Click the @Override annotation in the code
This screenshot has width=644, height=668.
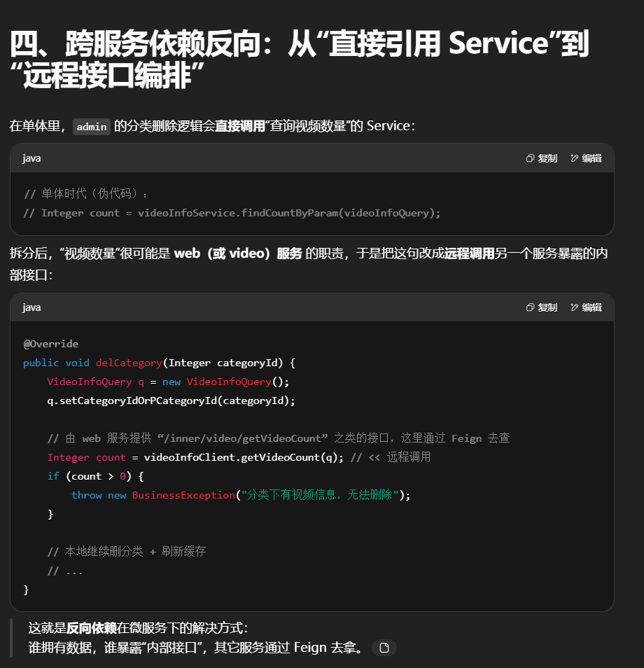tap(50, 344)
